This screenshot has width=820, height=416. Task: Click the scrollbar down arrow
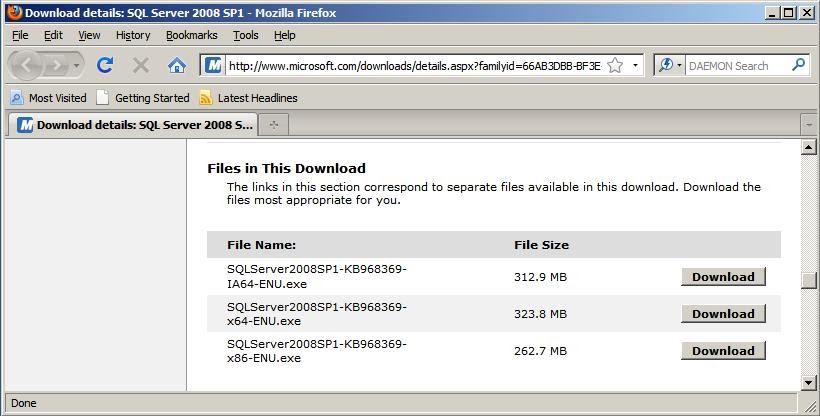[808, 383]
